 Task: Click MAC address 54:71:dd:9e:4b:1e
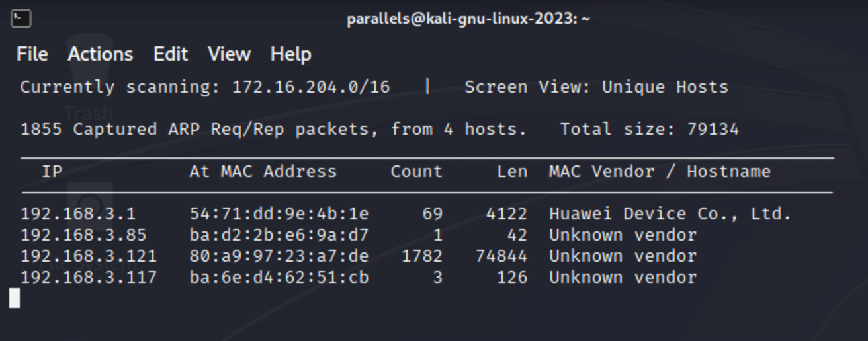tap(279, 214)
